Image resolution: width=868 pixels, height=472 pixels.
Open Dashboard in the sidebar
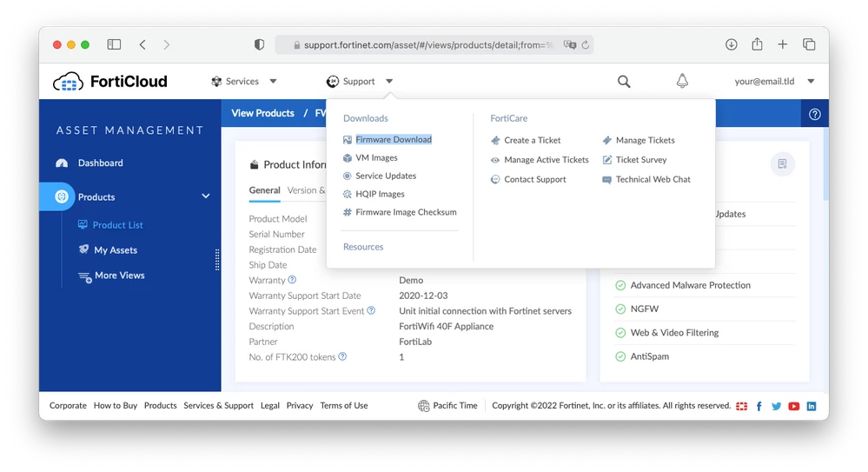(x=100, y=163)
